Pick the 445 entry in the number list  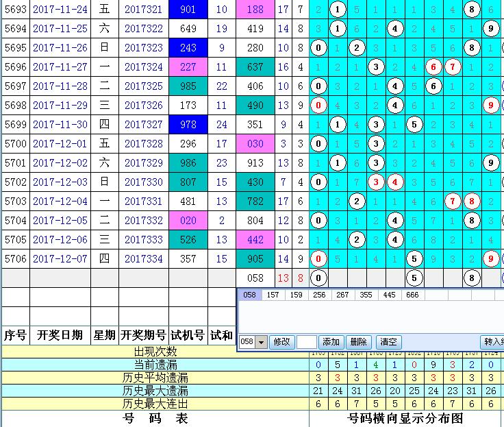389,295
